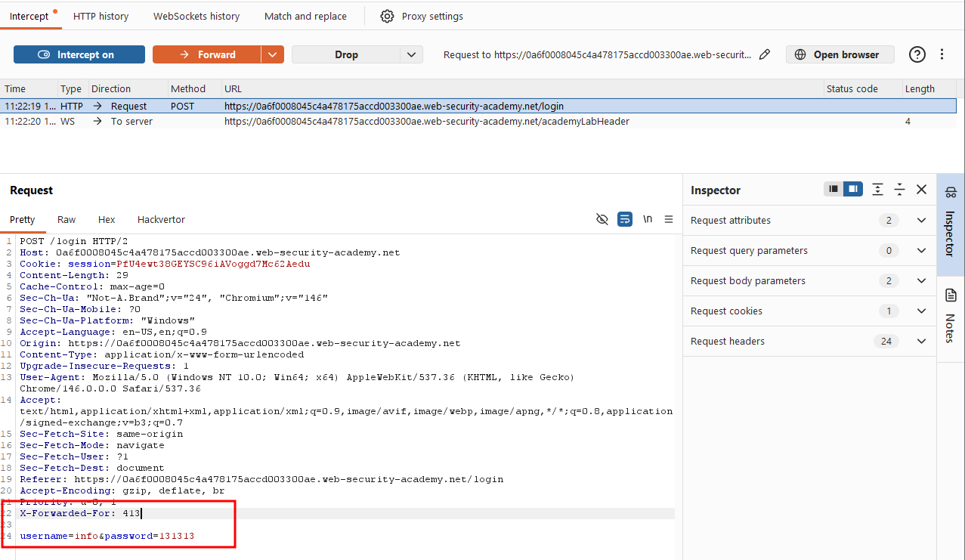Open the three-dot more options menu

coord(942,54)
